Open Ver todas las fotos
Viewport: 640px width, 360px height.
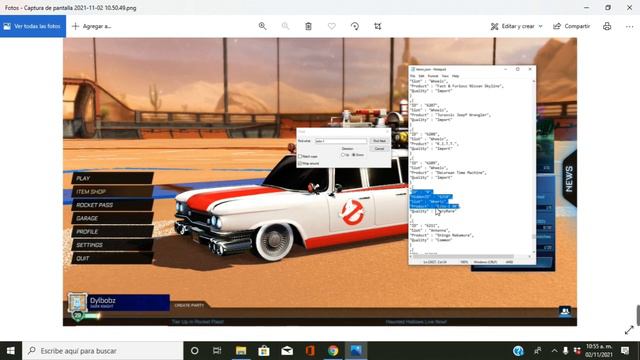(33, 26)
